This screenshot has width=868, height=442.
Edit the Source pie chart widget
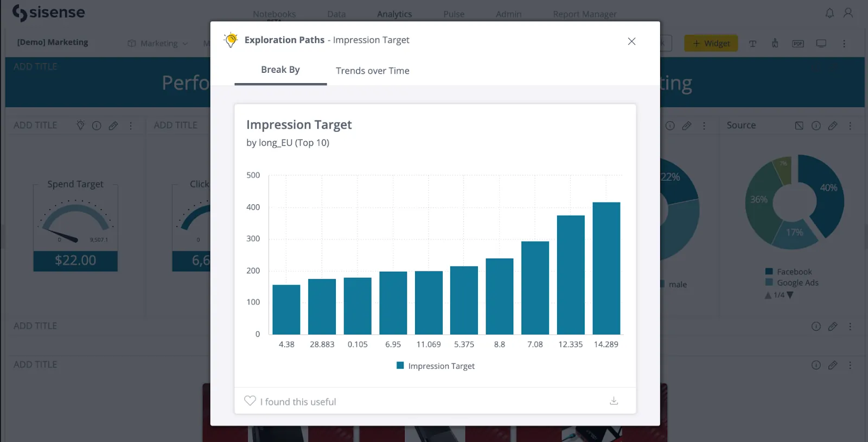tap(833, 125)
